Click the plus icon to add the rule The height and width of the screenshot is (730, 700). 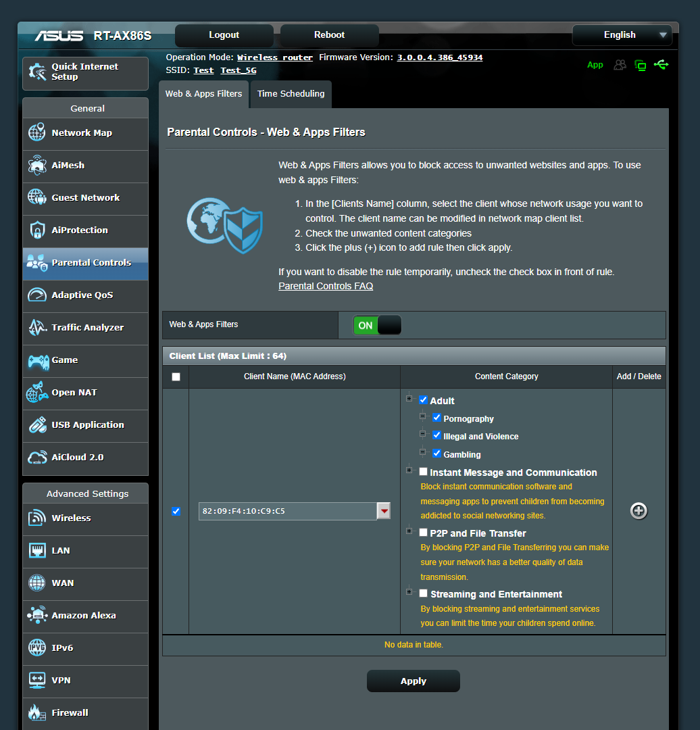[639, 511]
